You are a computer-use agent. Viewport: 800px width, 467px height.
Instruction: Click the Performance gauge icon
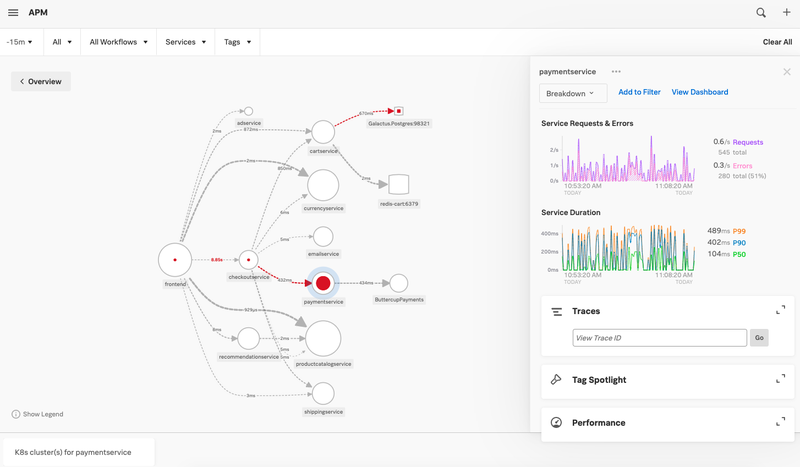coord(556,422)
